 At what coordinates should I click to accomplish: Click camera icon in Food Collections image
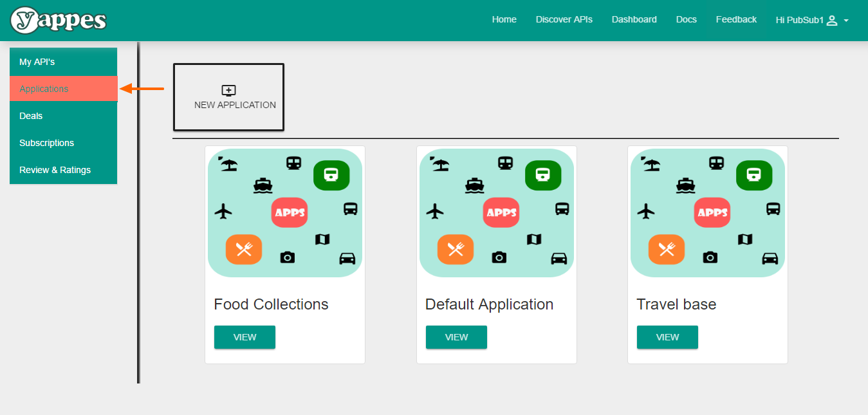[x=287, y=257]
